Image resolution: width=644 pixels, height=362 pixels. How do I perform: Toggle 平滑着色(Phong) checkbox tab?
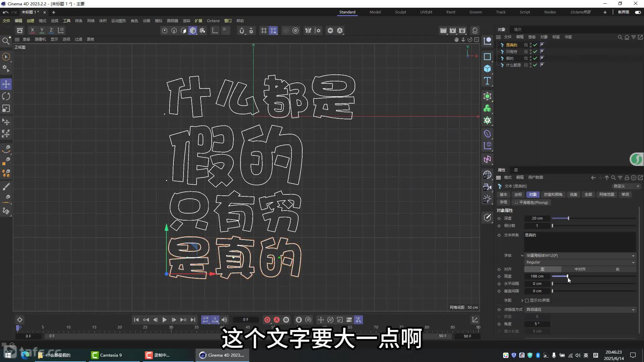pos(531,202)
